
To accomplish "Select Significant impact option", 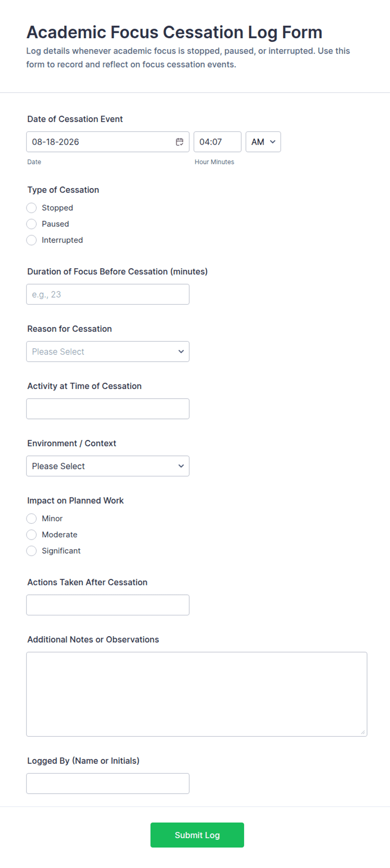I will [x=31, y=551].
